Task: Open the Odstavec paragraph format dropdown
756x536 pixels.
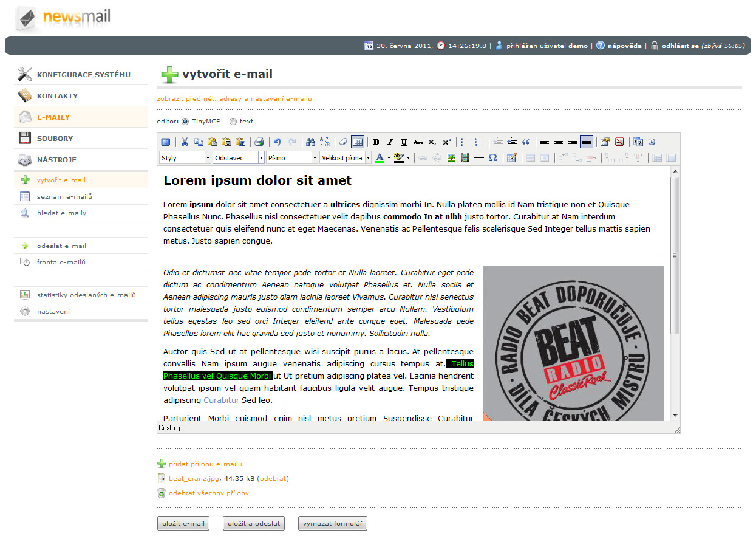Action: click(239, 158)
